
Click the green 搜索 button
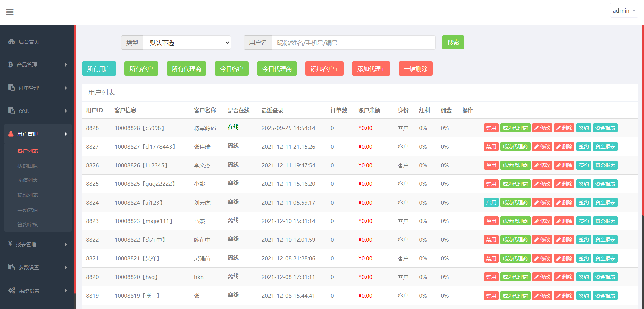click(x=453, y=43)
